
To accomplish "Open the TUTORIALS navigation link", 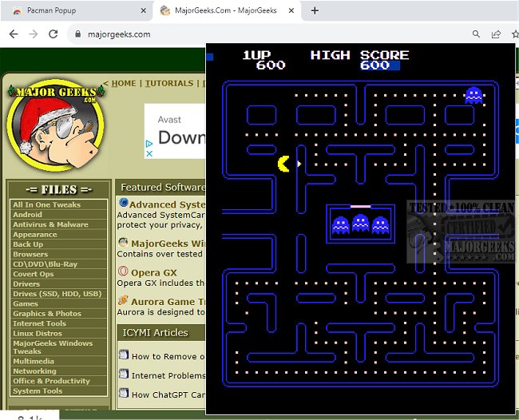I will [169, 83].
